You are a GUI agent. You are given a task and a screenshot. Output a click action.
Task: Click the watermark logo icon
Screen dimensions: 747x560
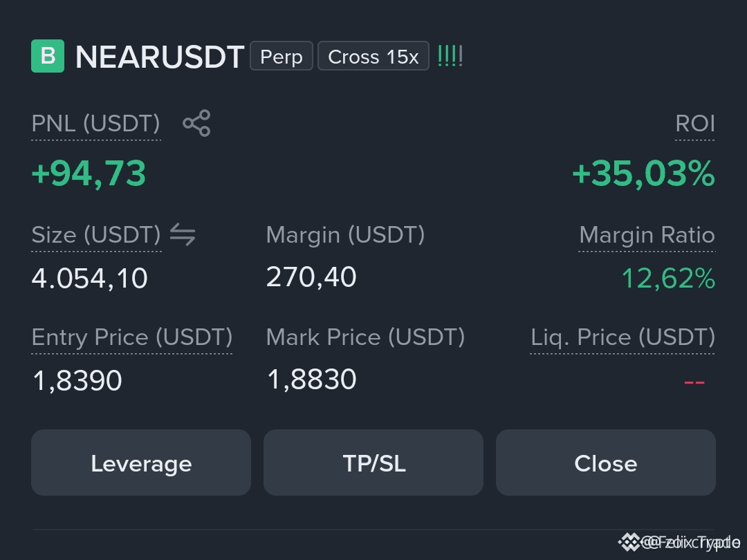pyautogui.click(x=629, y=542)
